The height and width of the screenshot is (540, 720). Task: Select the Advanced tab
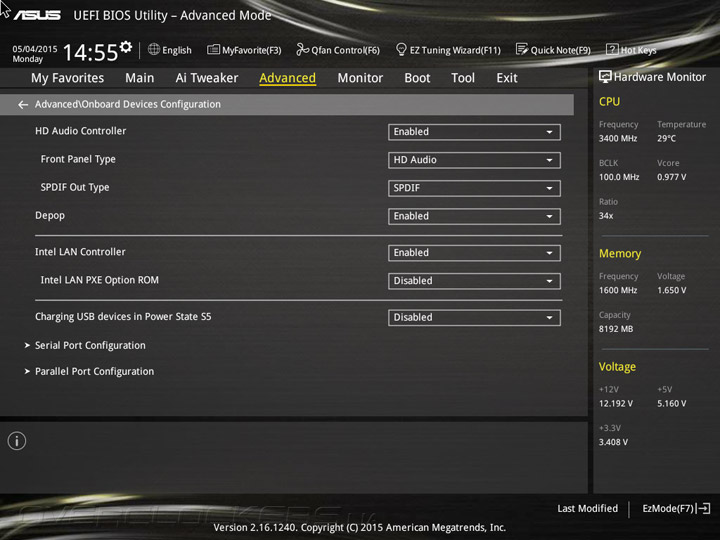(x=287, y=78)
